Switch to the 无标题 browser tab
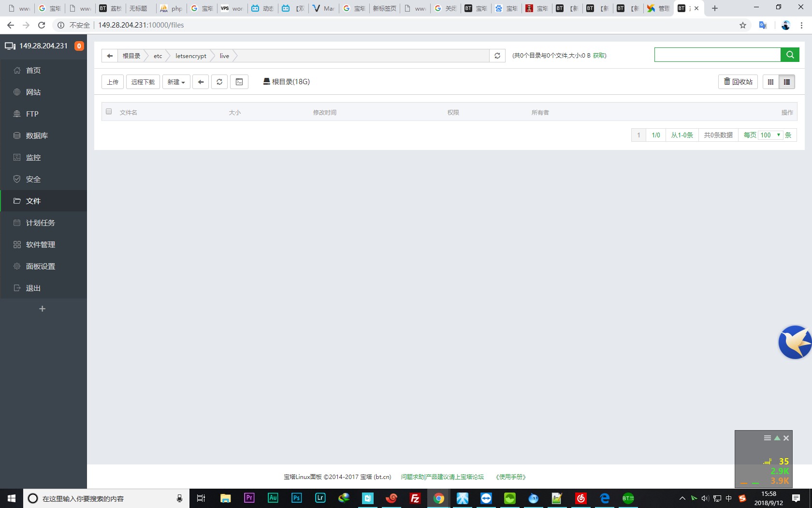Image resolution: width=812 pixels, height=508 pixels. coord(139,8)
